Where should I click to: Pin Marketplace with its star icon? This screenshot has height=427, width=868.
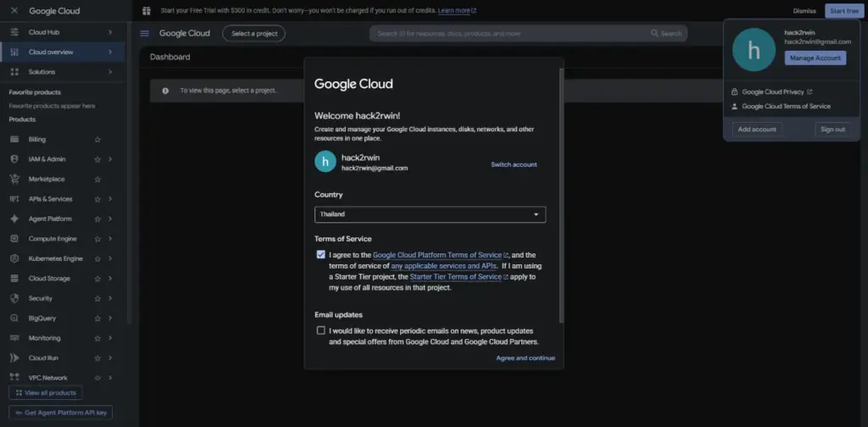[97, 180]
